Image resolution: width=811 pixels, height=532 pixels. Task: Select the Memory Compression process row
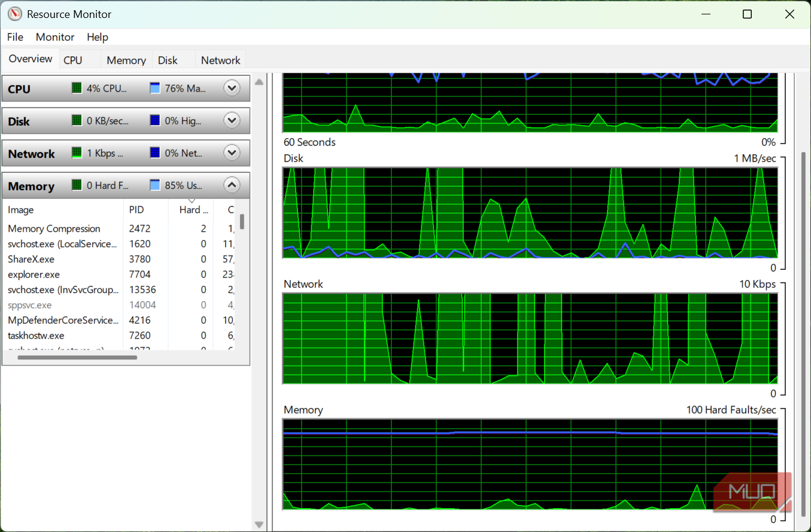click(120, 229)
